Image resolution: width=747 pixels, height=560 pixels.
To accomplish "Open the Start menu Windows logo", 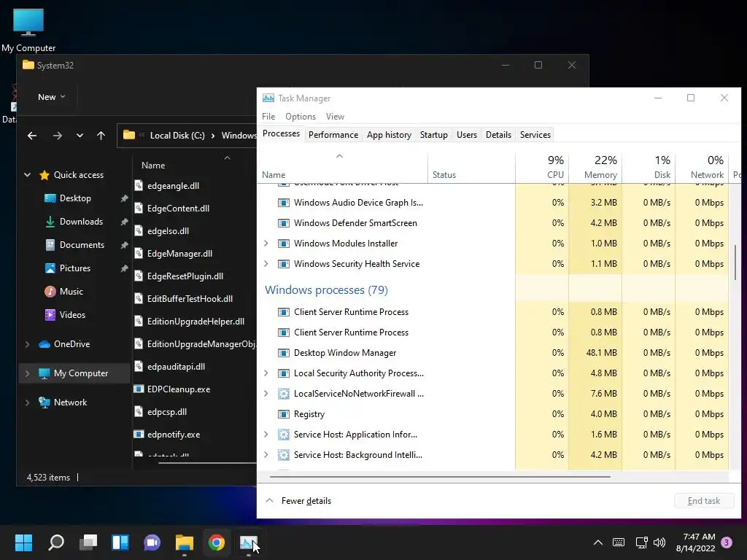I will pyautogui.click(x=23, y=542).
